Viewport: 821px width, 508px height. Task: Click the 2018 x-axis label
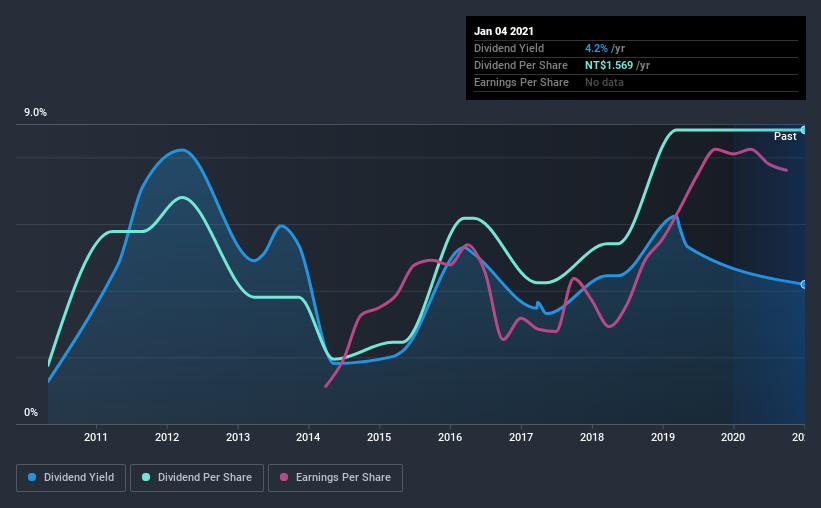coord(592,437)
